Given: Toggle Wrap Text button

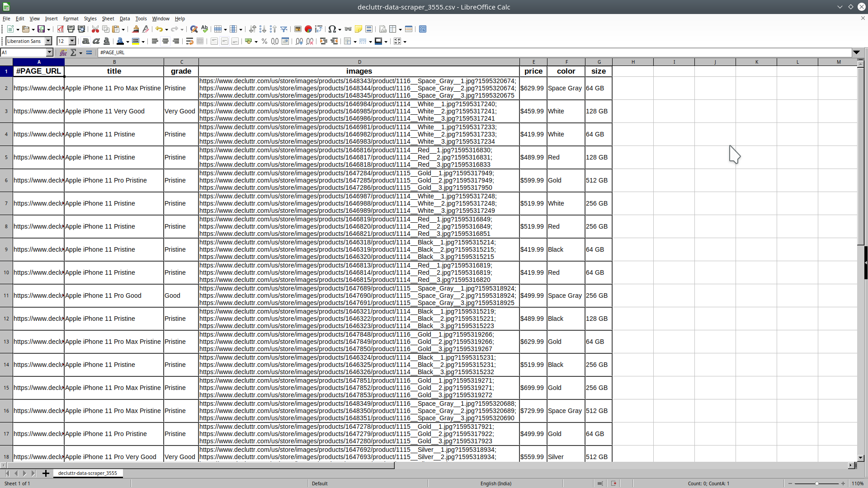Looking at the screenshot, I should click(190, 41).
